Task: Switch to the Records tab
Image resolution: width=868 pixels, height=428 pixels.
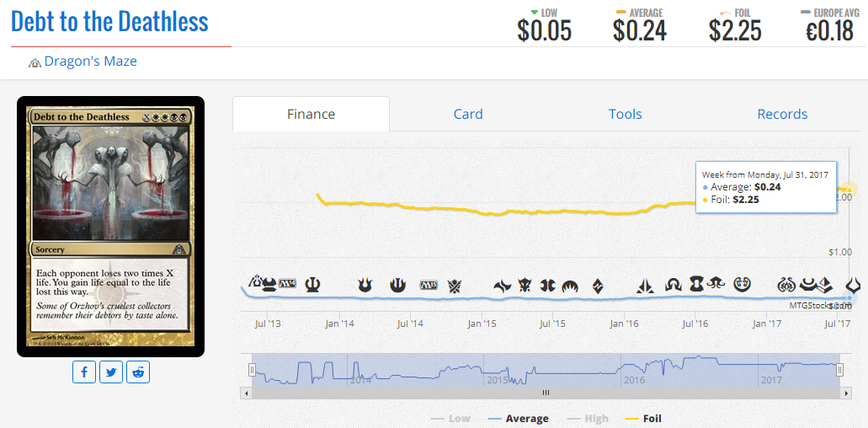Action: (x=782, y=114)
